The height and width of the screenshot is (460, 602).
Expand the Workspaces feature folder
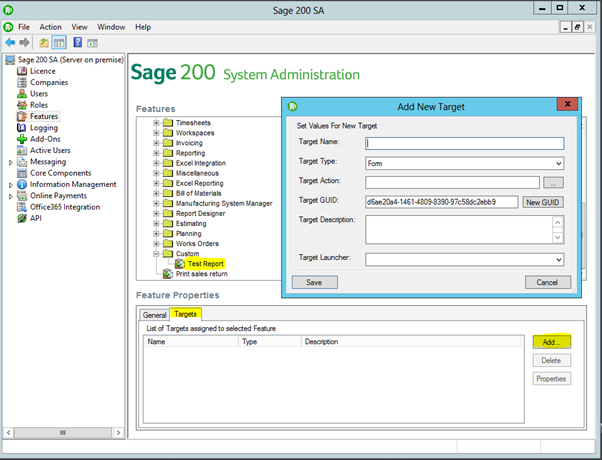[156, 133]
